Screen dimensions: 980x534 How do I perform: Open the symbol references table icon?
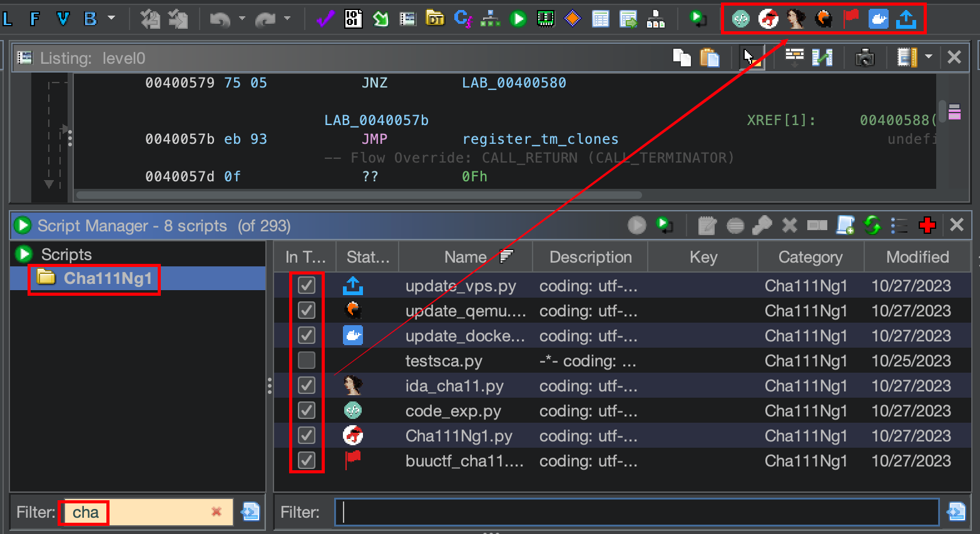click(x=628, y=19)
